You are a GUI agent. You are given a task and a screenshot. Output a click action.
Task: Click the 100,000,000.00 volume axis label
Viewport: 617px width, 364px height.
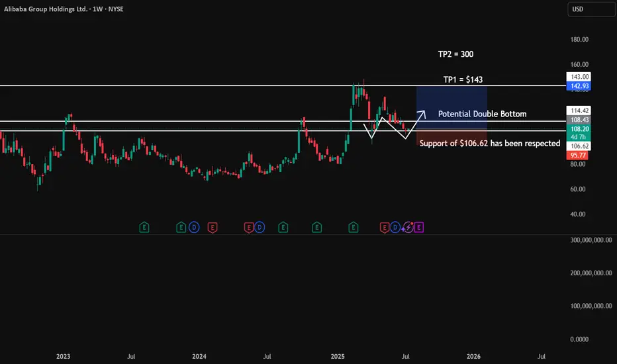591,306
